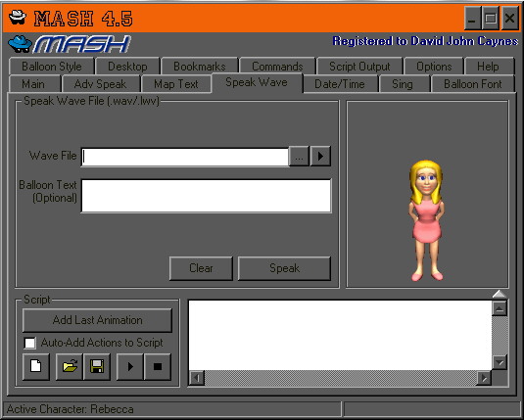Viewport: 524px width, 420px height.
Task: Enable Auto-Add Actions to Script checkbox
Action: (30, 343)
